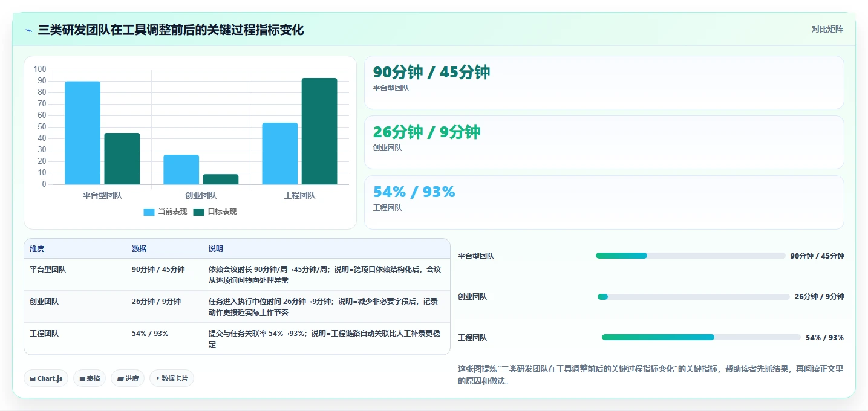Open the 26分钟 / 9分钟 data card
Viewport: 868px width, 411px height.
point(604,142)
